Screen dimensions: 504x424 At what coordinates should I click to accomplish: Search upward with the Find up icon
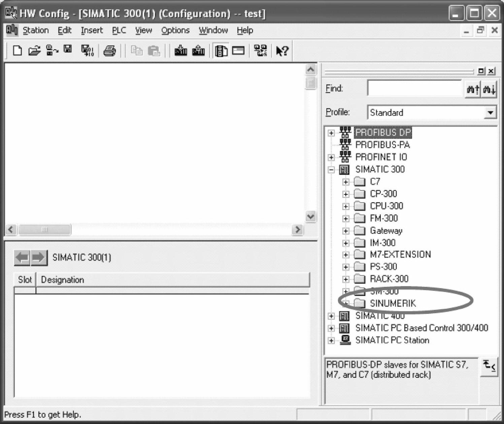[473, 89]
